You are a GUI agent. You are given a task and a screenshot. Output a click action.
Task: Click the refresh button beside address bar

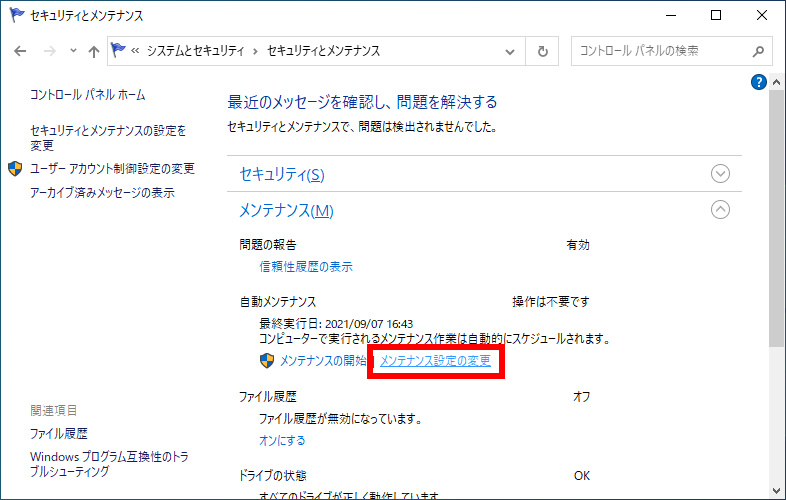click(x=543, y=51)
